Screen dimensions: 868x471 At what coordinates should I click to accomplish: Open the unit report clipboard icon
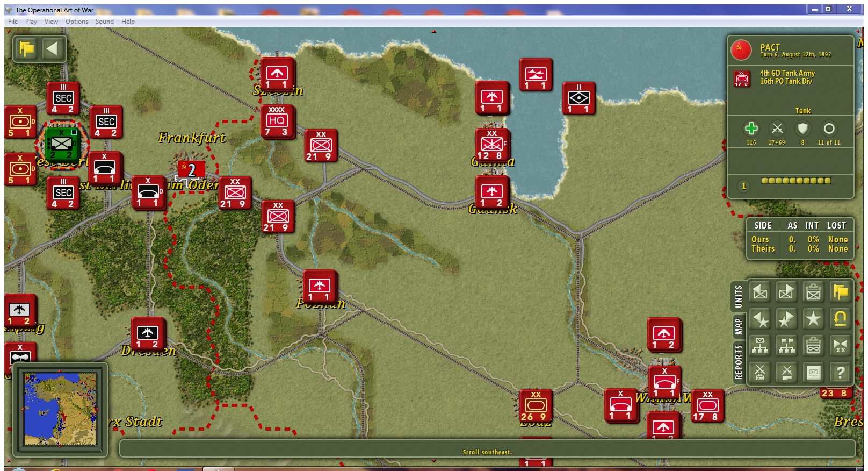click(x=813, y=292)
